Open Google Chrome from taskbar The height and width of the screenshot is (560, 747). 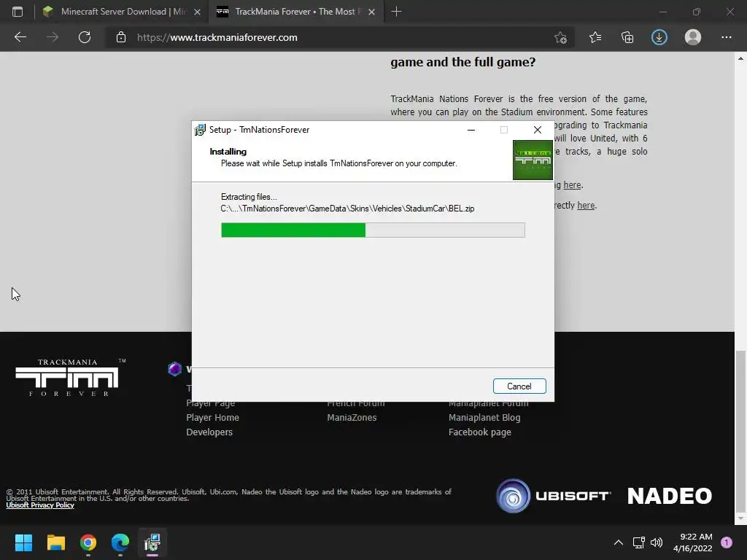[88, 542]
